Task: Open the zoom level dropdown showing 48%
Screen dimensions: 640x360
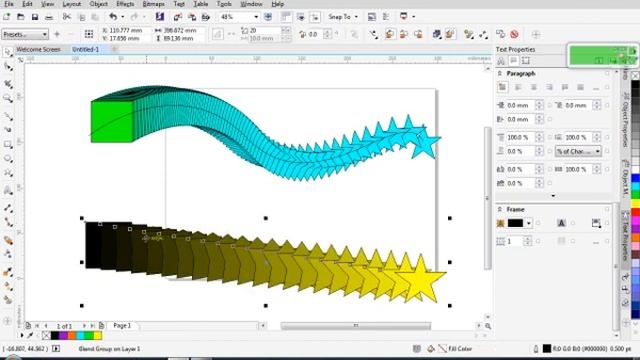Action: click(256, 17)
